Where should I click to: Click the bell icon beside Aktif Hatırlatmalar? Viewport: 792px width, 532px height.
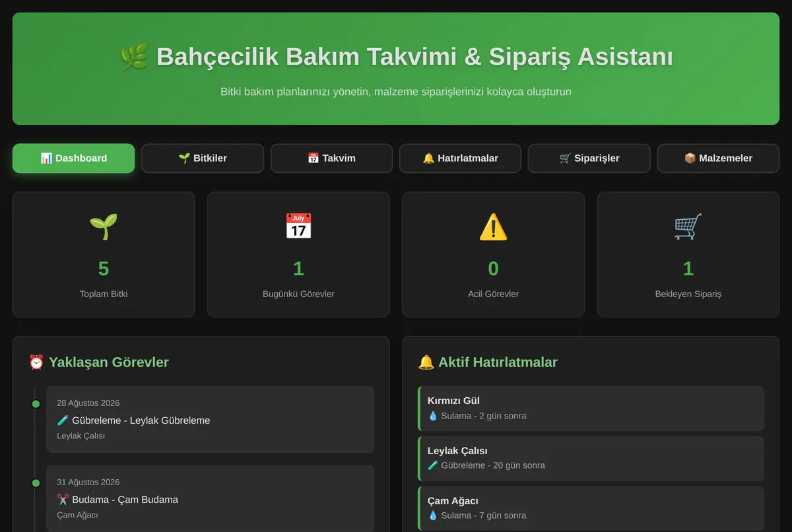426,362
